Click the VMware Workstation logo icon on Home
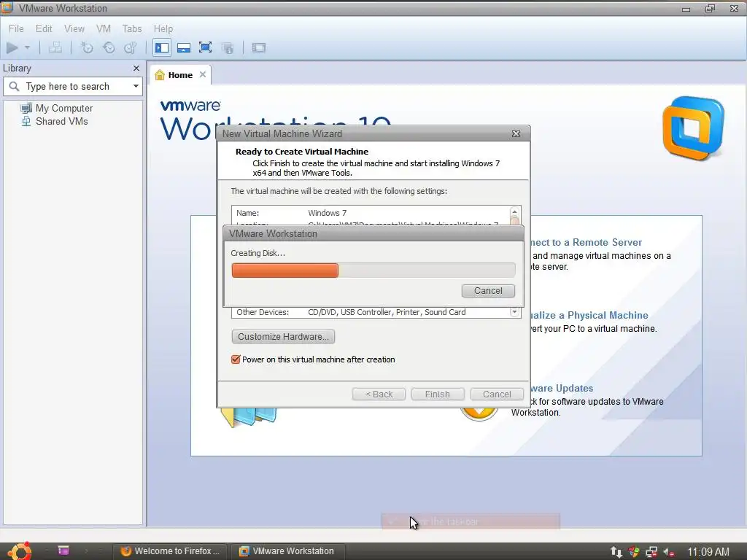 coord(693,128)
